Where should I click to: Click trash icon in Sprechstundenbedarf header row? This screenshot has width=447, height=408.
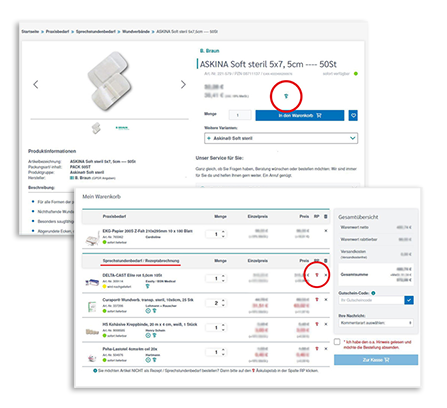pyautogui.click(x=326, y=261)
